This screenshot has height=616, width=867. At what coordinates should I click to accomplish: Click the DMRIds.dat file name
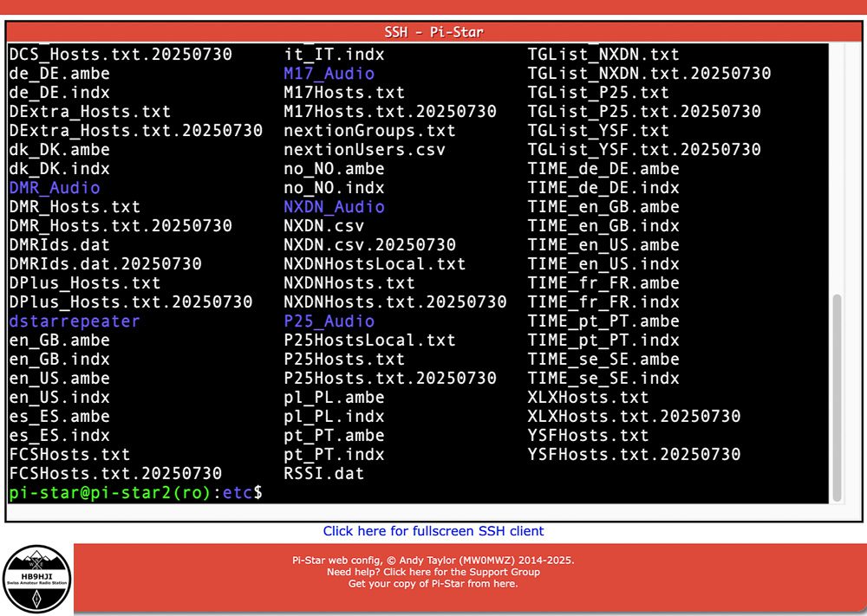pos(59,244)
